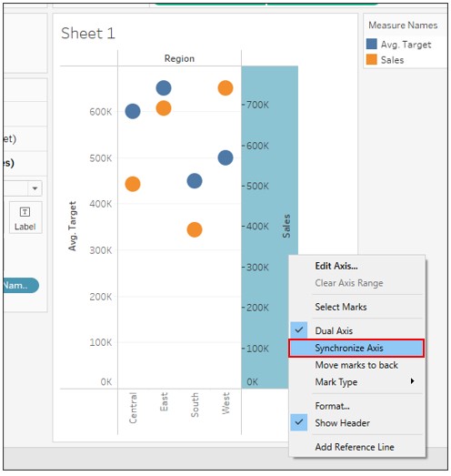451x476 pixels.
Task: Click the orange Sales mark for West
Action: [225, 88]
